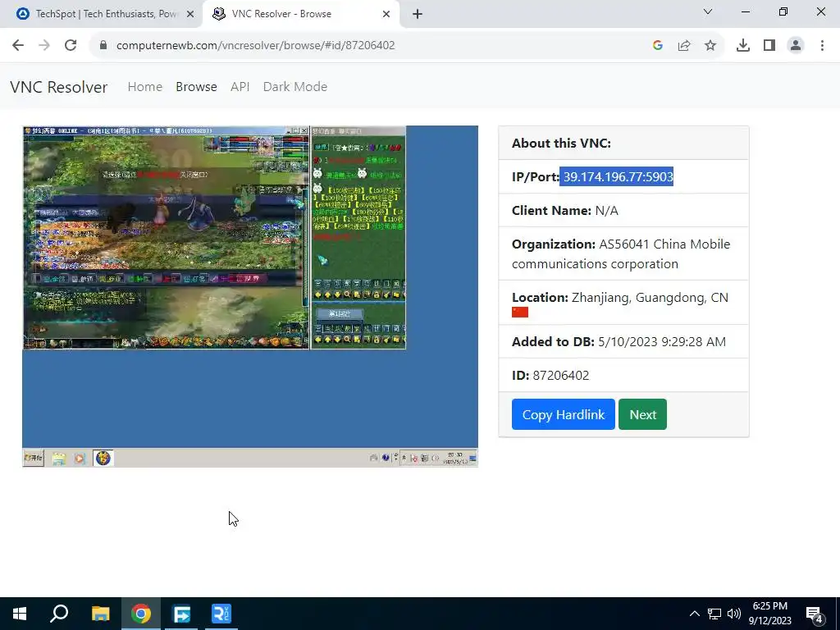
Task: Open the Chrome profile avatar
Action: tap(796, 46)
